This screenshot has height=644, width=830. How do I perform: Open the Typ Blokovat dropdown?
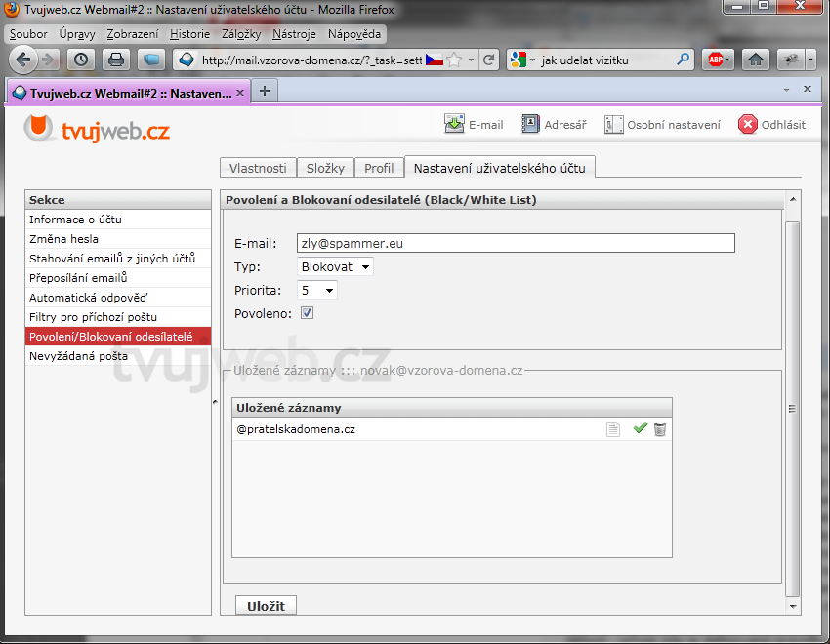coord(335,266)
